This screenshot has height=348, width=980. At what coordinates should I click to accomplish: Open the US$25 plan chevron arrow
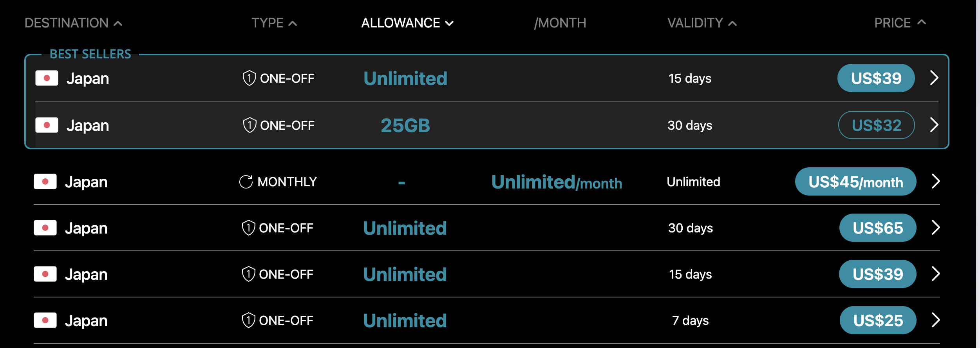[936, 320]
